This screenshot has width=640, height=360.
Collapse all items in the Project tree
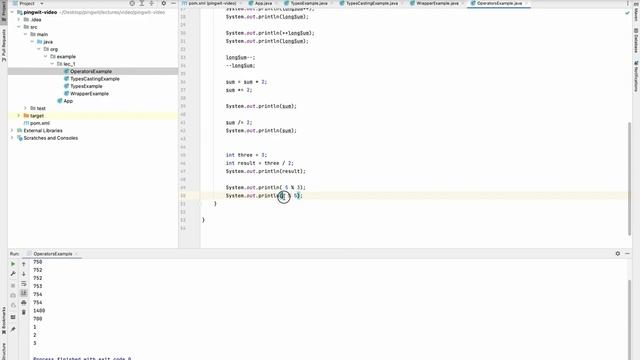(152, 3)
